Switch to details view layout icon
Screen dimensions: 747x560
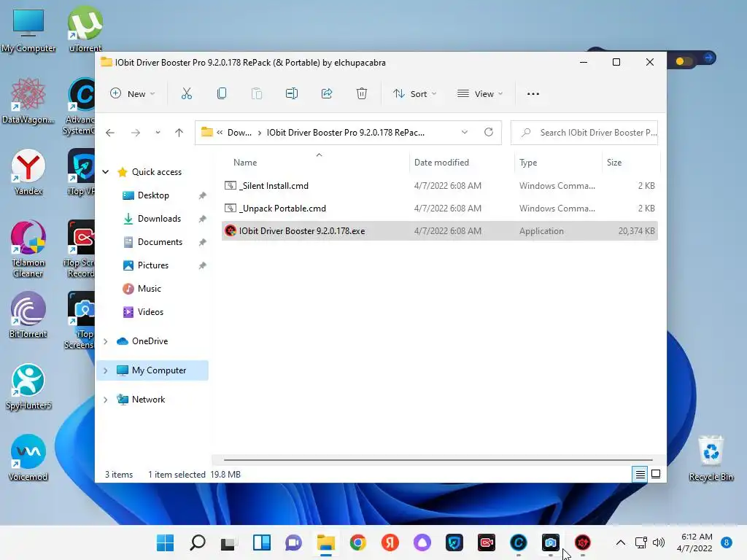click(x=640, y=474)
